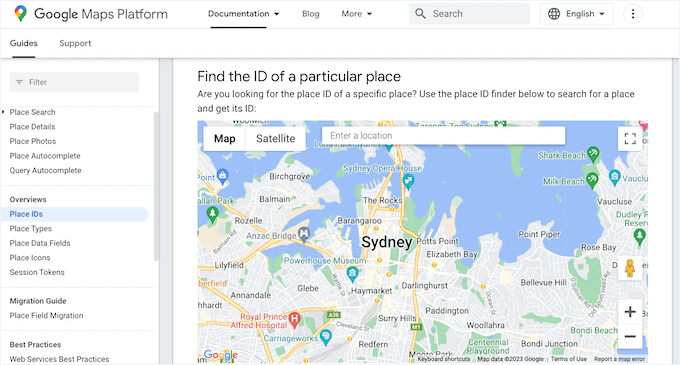
Task: Open the English language selector
Action: tap(576, 14)
